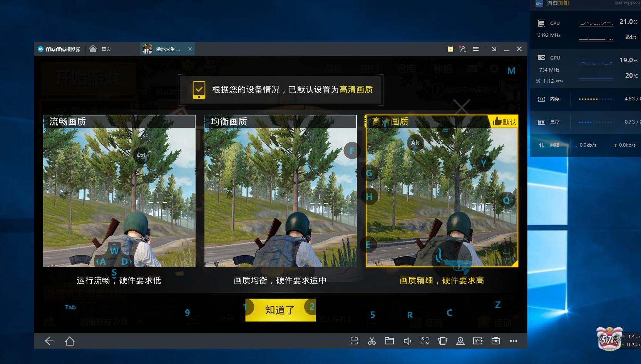Click the 3492 MHz CPU frequency
This screenshot has width=641, height=364.
(x=549, y=35)
